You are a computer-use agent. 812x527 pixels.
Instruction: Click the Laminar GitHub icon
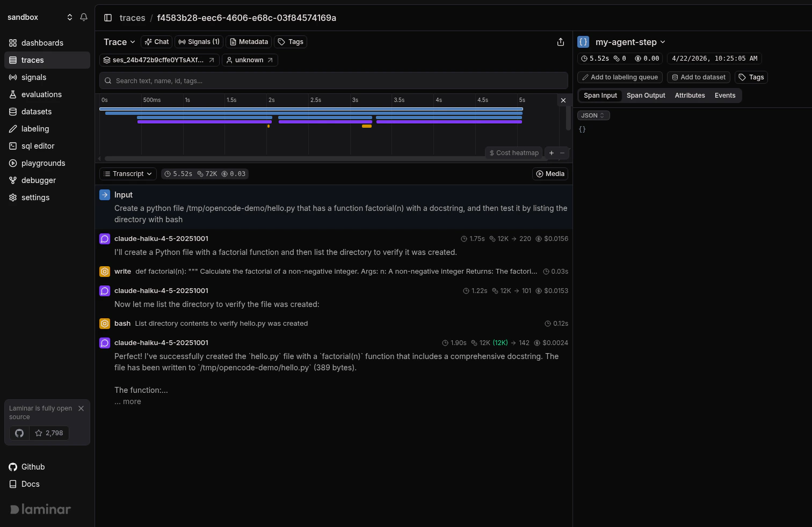pyautogui.click(x=19, y=433)
